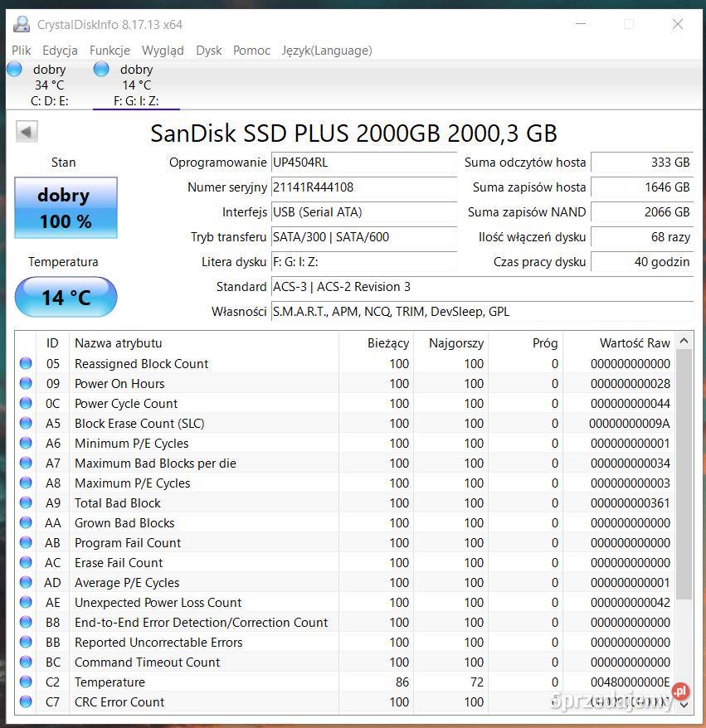The image size is (706, 728).
Task: Click status orb of Temperature attribute row
Action: (26, 682)
